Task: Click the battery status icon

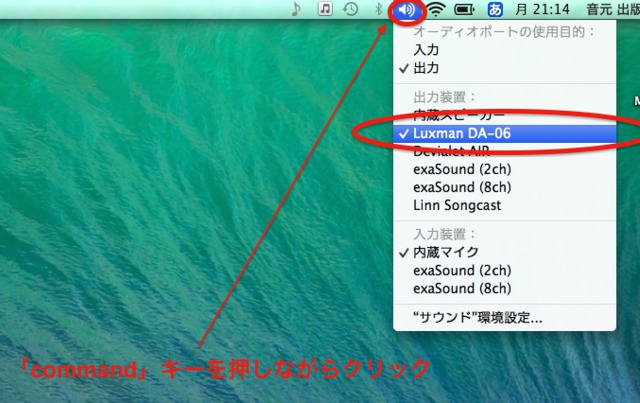Action: pos(464,9)
